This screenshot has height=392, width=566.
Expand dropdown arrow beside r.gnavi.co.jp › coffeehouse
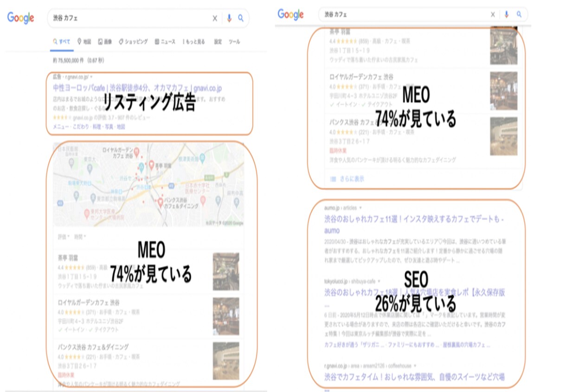coord(415,365)
